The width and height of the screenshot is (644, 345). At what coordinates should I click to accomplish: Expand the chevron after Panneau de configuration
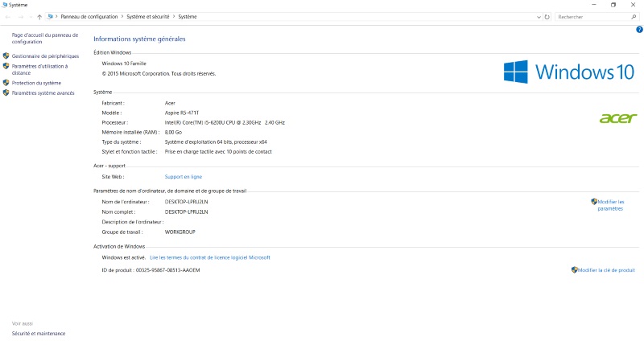tap(122, 17)
